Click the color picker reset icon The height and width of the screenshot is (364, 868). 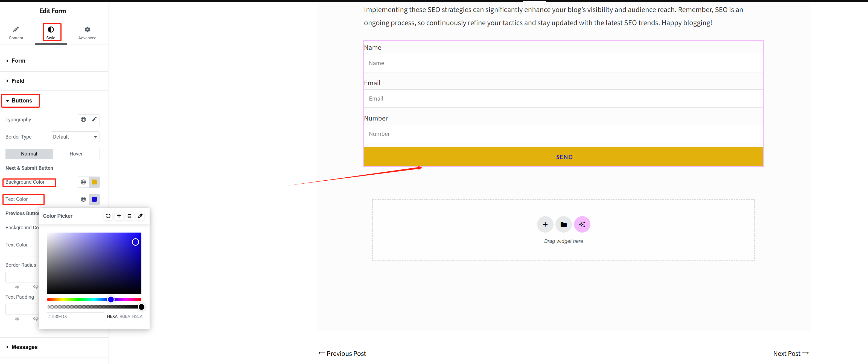[x=108, y=216]
